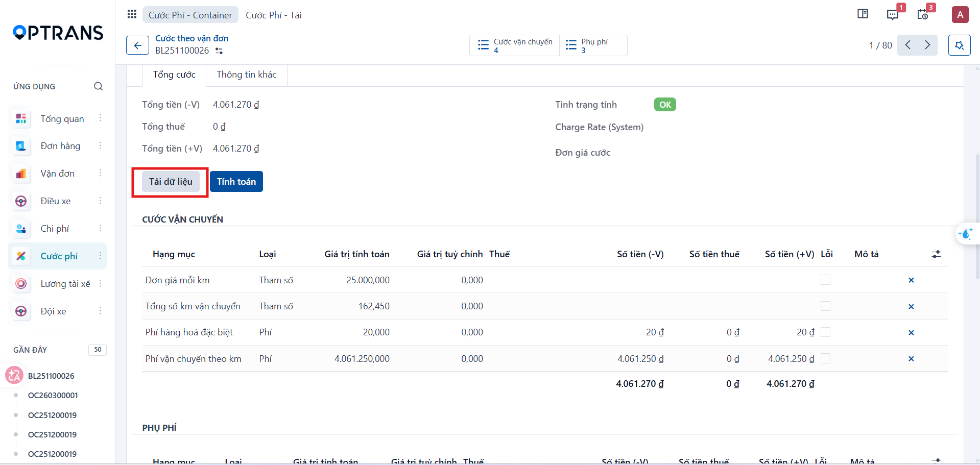Viewport: 980px width, 465px height.
Task: Open Cước vận chuyển 4 smart button
Action: click(x=515, y=45)
